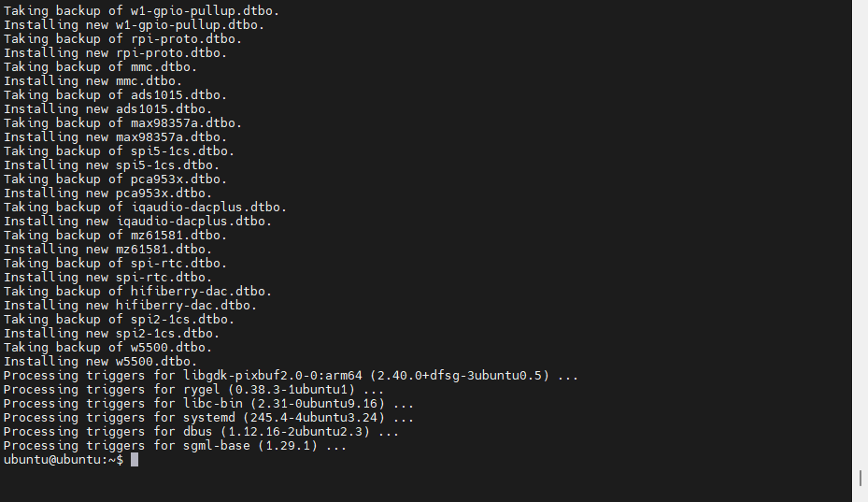
Task: Click the libgdk-pixbuf2.0-0:arm64 trigger line
Action: click(x=291, y=376)
